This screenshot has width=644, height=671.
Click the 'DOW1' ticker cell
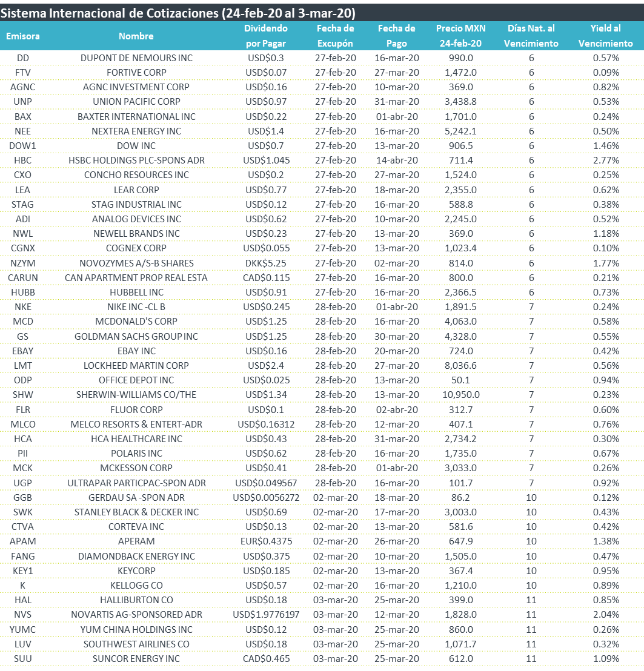pyautogui.click(x=22, y=145)
